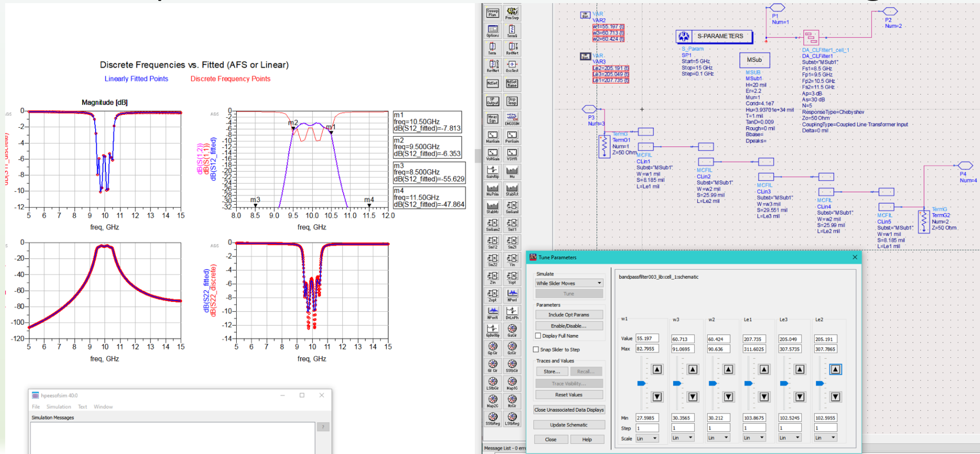Insert a Meas Eqn component
The image size is (980, 454).
click(x=493, y=118)
